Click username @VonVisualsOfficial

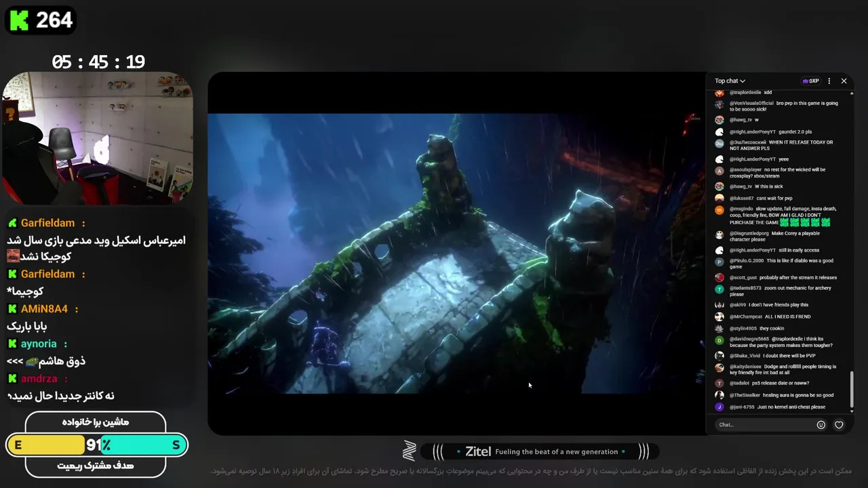[751, 103]
